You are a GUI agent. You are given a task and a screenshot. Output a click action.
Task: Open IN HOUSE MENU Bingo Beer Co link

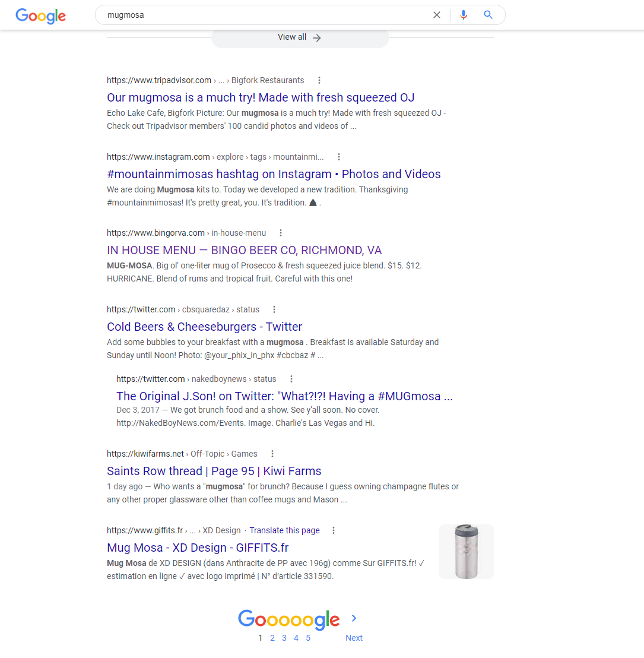point(244,250)
